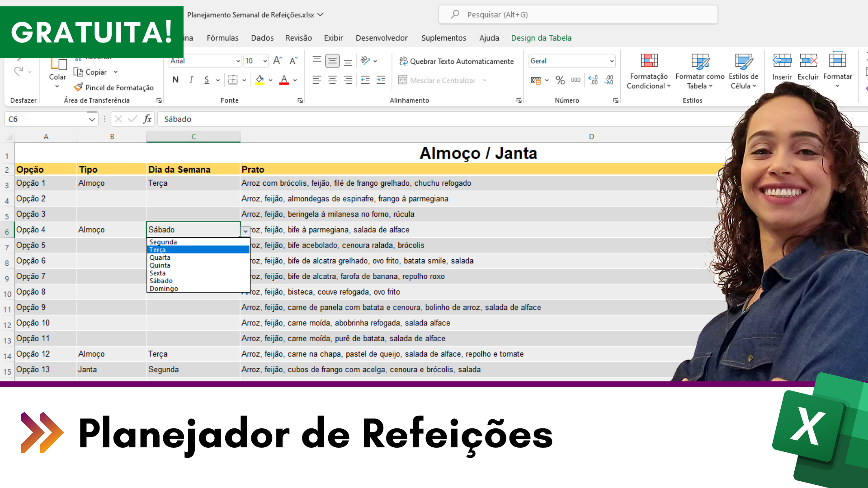The image size is (868, 488).
Task: Decrease indent icon
Action: point(365,80)
